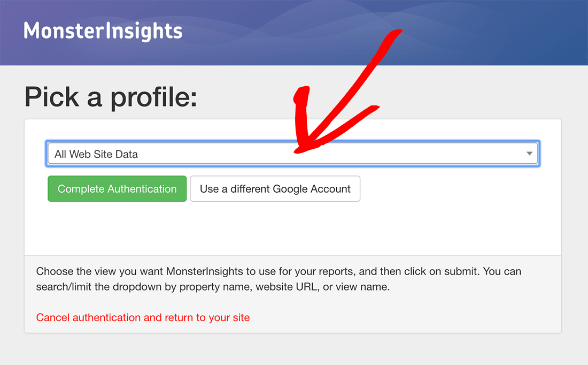Cancel authentication and return to your site
588x365 pixels.
click(x=143, y=318)
